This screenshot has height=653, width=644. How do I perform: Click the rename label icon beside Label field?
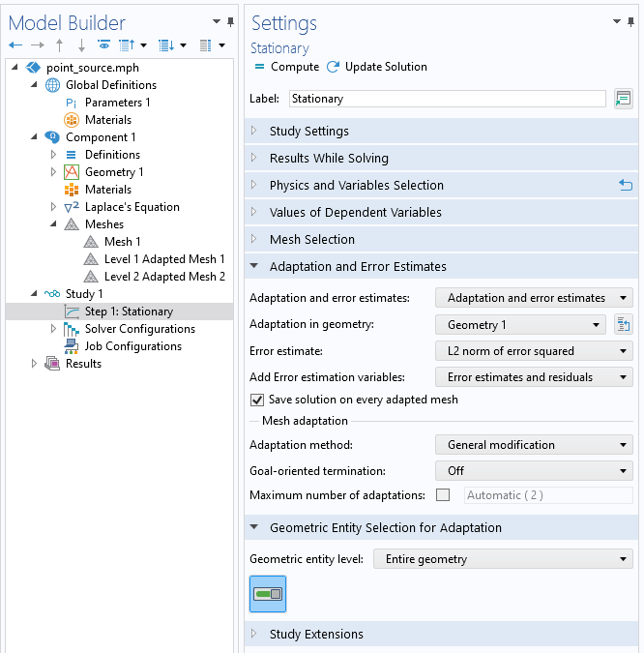(x=623, y=99)
